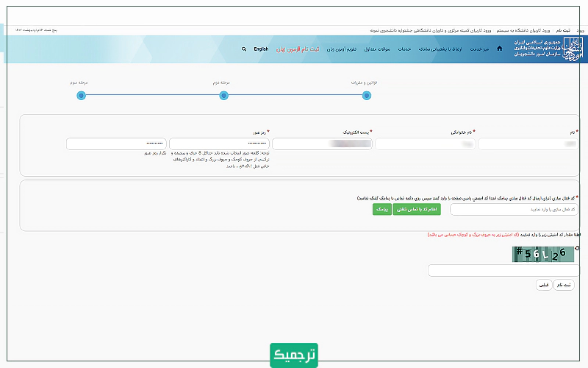Select the first step circle قوانین و مقررات
This screenshot has width=588, height=368.
coord(359,95)
